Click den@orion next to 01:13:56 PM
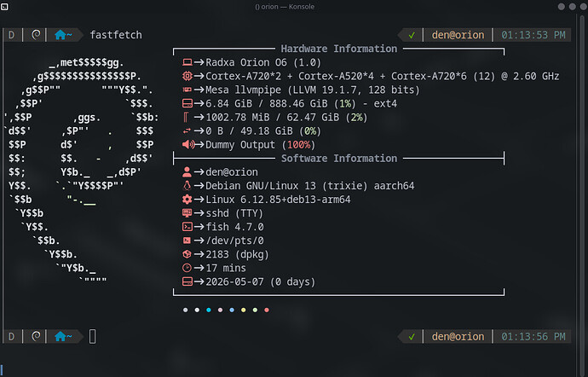The width and height of the screenshot is (588, 377). coord(458,336)
